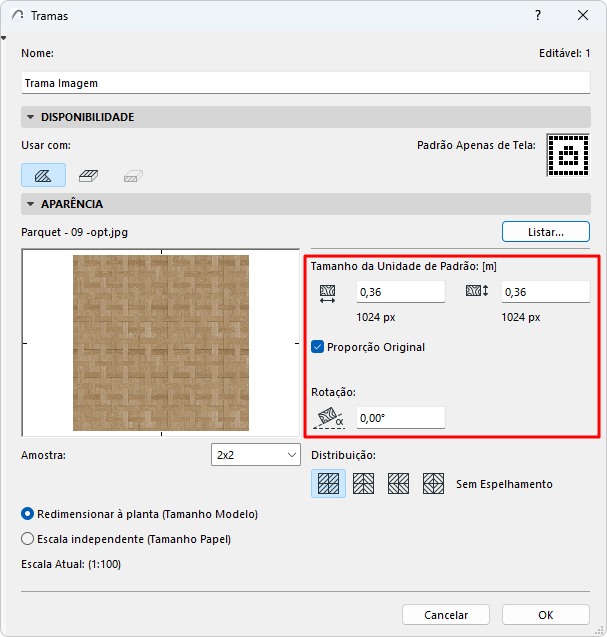Click the Cancelar button
Screen dimensions: 607x637
(446, 615)
